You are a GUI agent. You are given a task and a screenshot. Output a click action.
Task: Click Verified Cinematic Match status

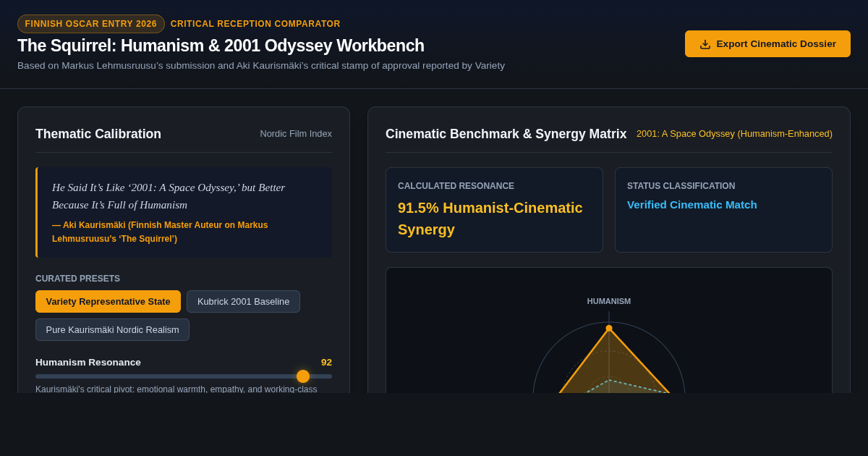click(692, 205)
